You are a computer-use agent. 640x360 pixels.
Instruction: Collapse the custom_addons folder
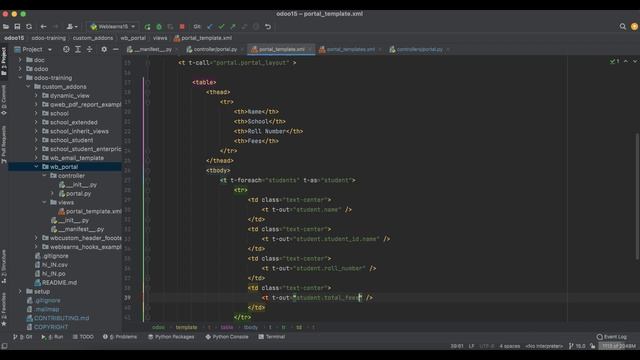28,87
